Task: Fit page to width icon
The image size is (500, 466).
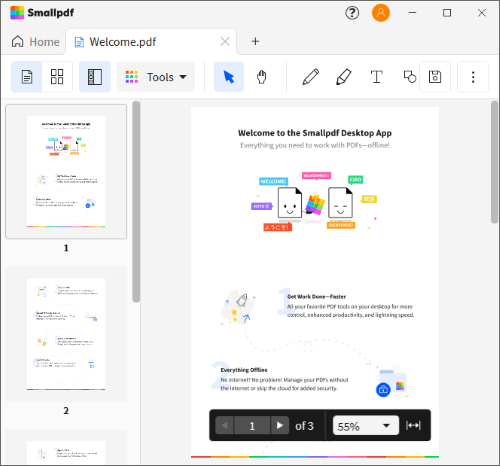Action: pos(413,425)
